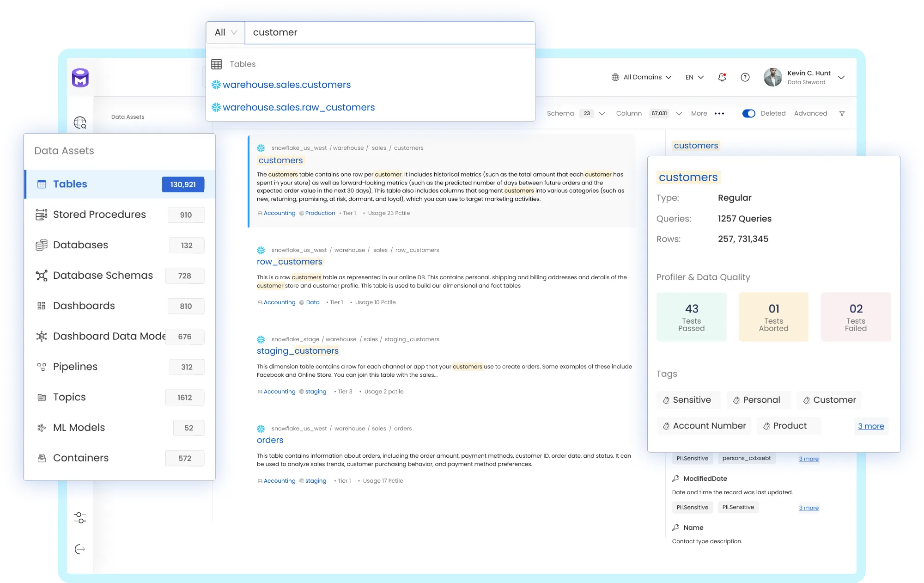Click the 3 more tags link
The height and width of the screenshot is (583, 924).
coord(871,426)
